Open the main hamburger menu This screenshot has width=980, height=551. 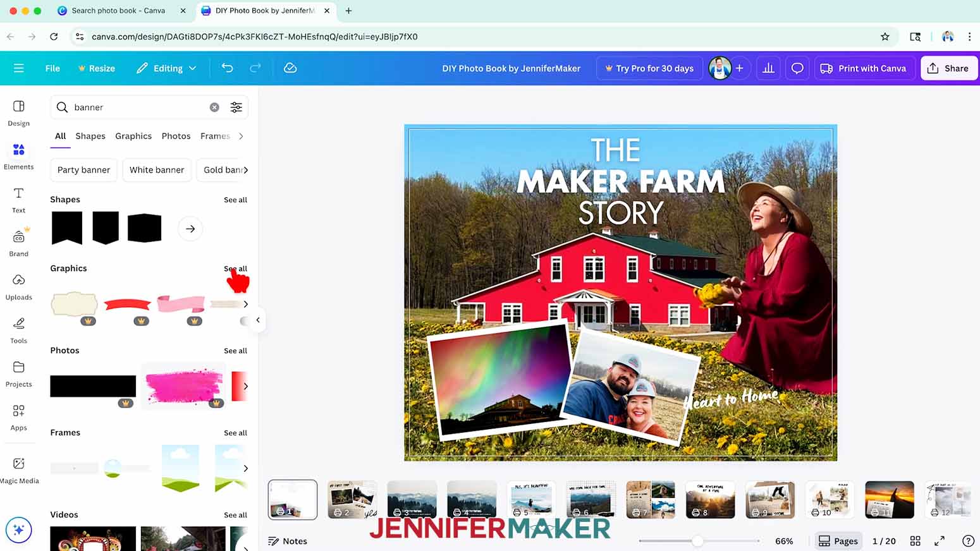click(18, 68)
